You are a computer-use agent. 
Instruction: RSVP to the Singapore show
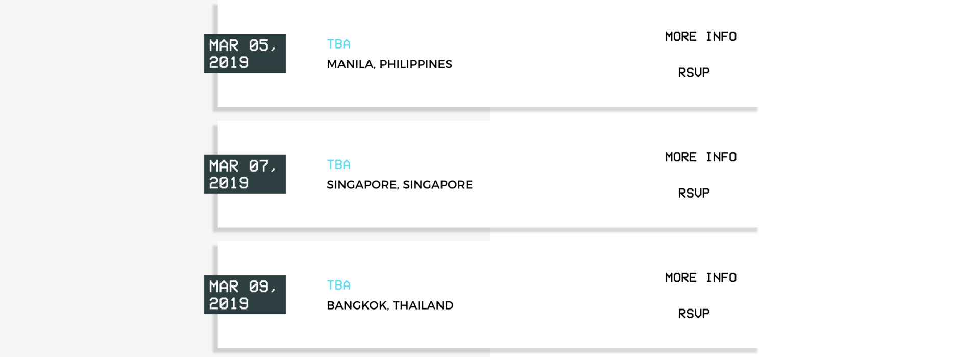coord(694,193)
